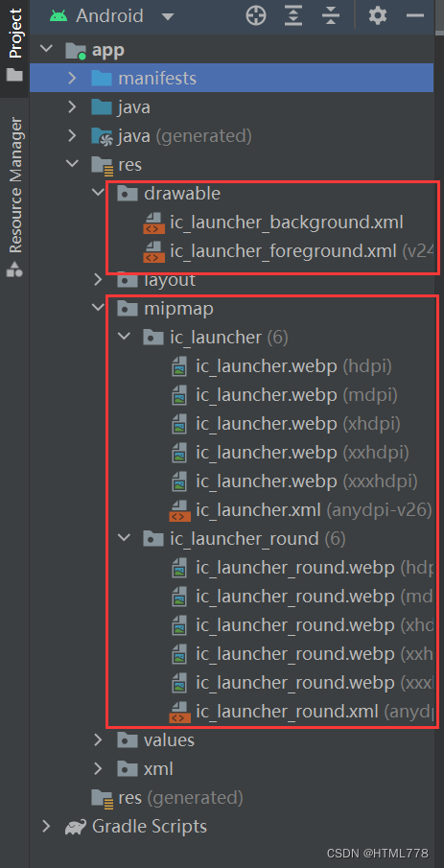444x868 pixels.
Task: Expand the layout folder chevron
Action: (x=98, y=279)
